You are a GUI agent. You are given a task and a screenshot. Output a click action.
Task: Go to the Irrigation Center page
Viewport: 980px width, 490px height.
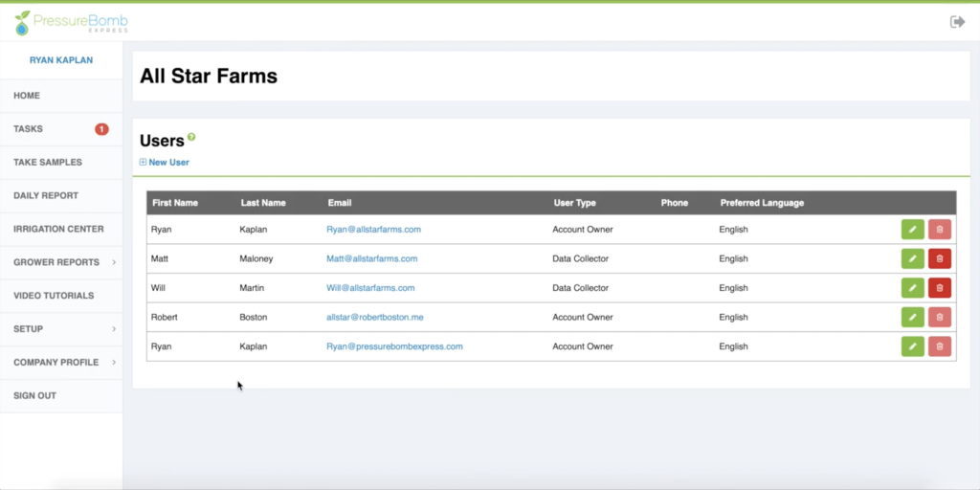(58, 229)
